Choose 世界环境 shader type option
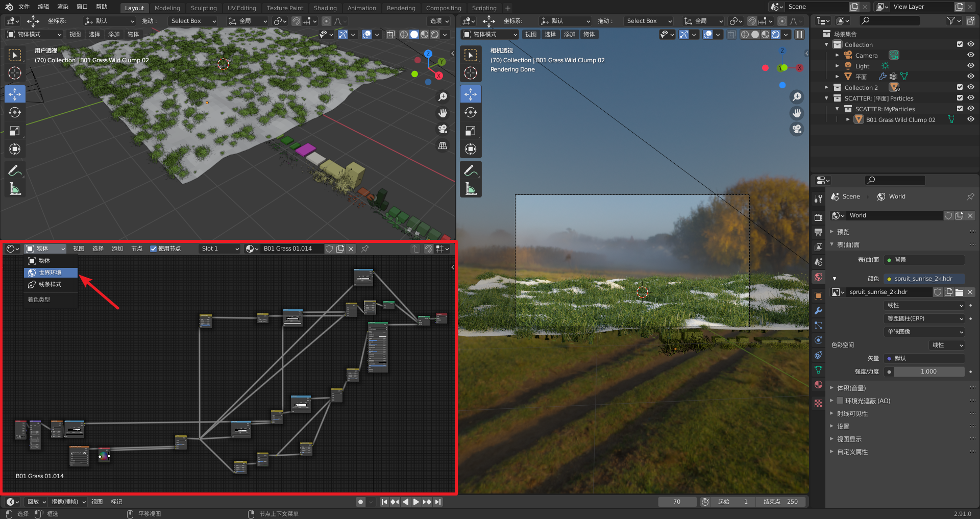 tap(51, 273)
